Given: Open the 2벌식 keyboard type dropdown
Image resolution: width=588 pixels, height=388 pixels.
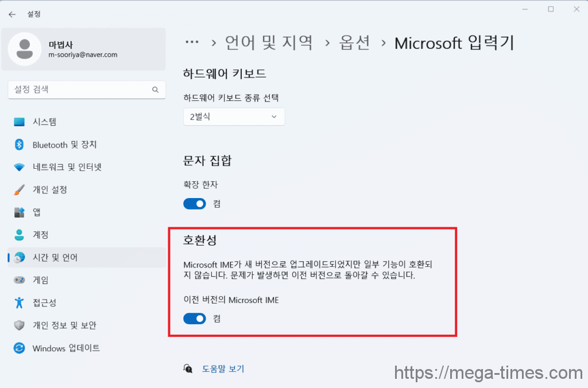Looking at the screenshot, I should click(234, 117).
